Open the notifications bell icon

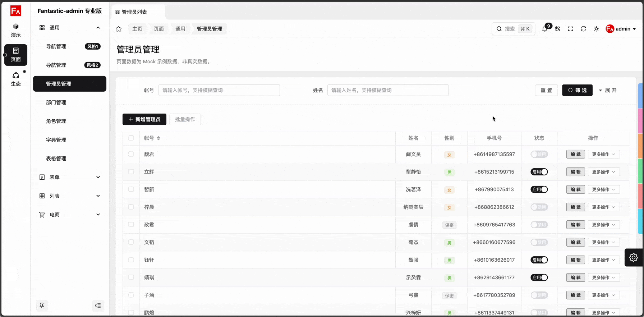(x=545, y=29)
